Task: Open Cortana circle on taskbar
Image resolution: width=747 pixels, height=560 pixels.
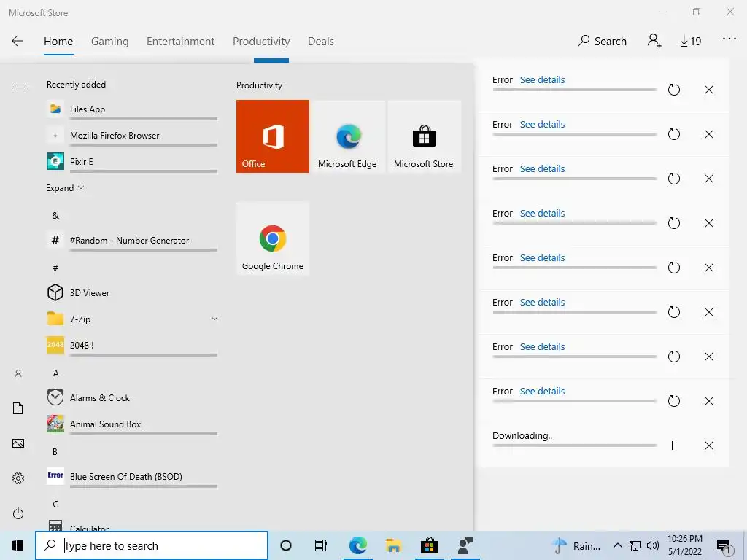Action: coord(286,545)
